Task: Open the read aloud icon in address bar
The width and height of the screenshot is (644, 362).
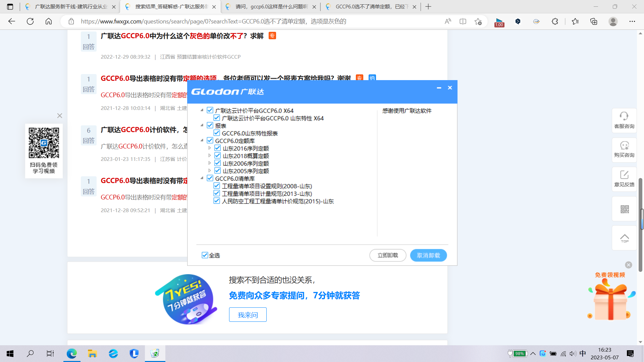Action: 448,21
